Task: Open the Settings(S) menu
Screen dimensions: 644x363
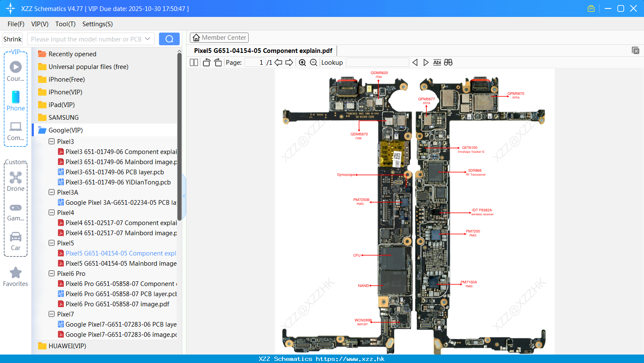Action: coord(98,24)
